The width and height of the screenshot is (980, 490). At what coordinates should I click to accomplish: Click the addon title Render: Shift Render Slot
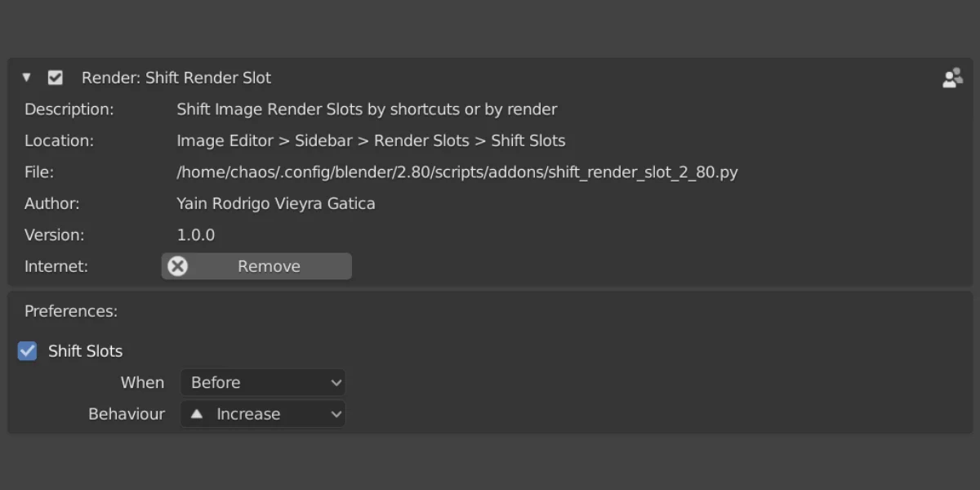(176, 78)
